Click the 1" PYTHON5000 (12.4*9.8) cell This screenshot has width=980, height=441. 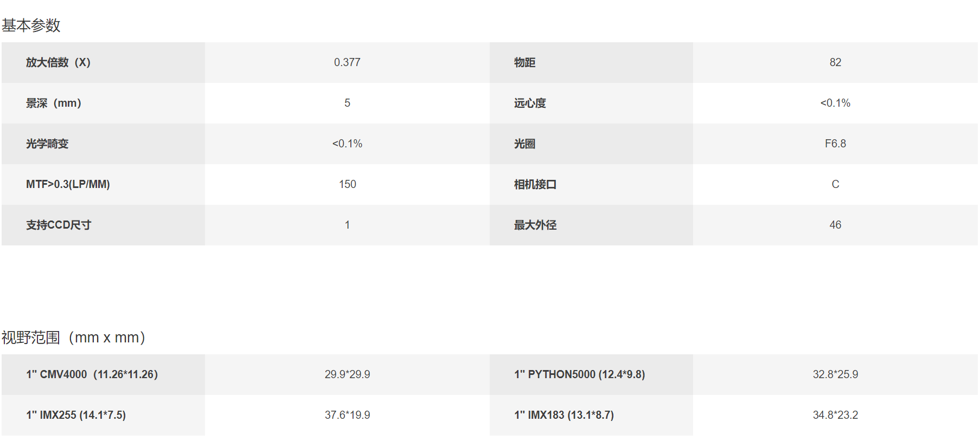(591, 374)
